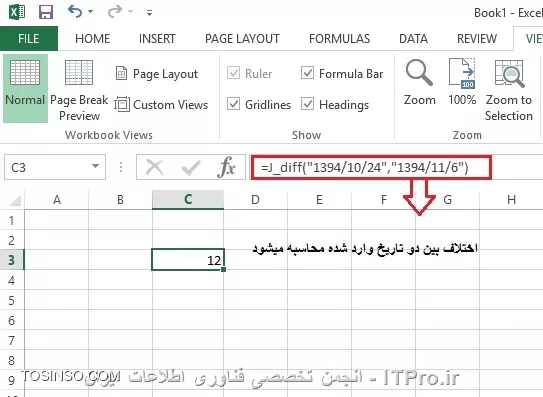
Task: Switch to Page Layout view
Action: click(x=157, y=73)
